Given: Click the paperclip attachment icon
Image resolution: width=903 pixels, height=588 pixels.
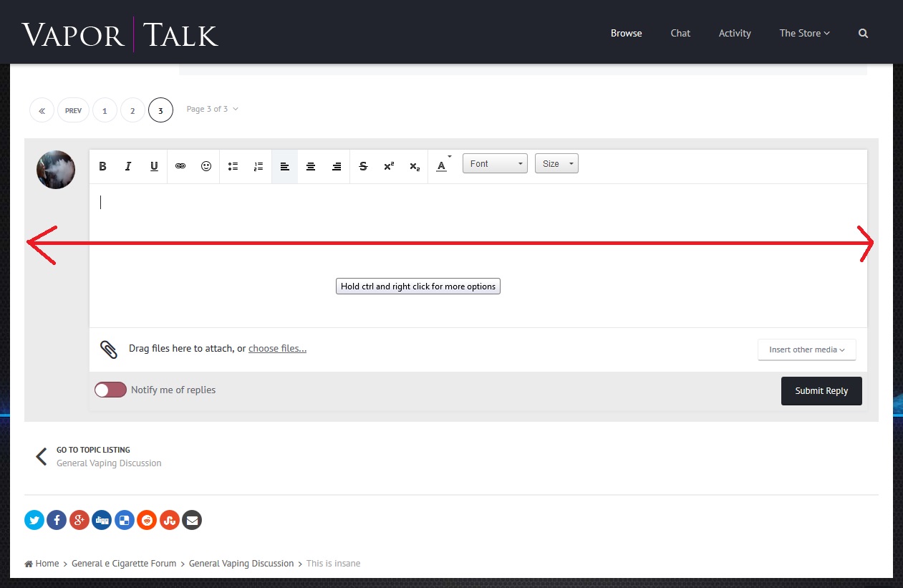Looking at the screenshot, I should coord(109,350).
